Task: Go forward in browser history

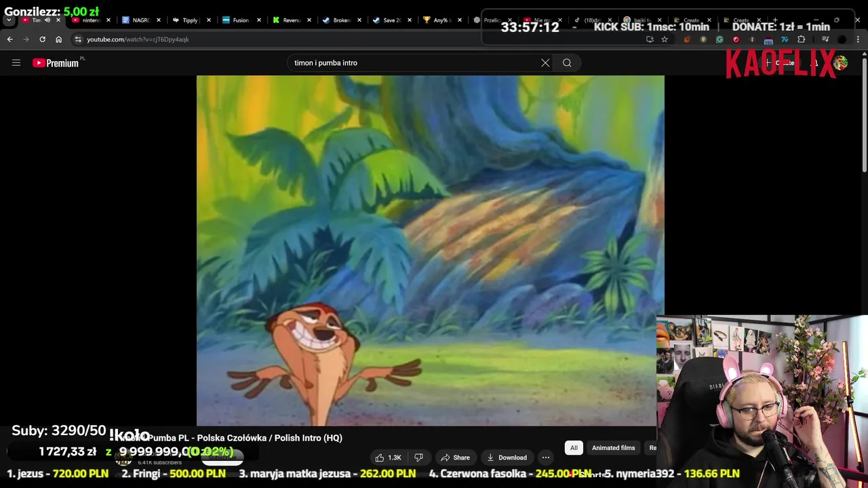Action: (26, 39)
